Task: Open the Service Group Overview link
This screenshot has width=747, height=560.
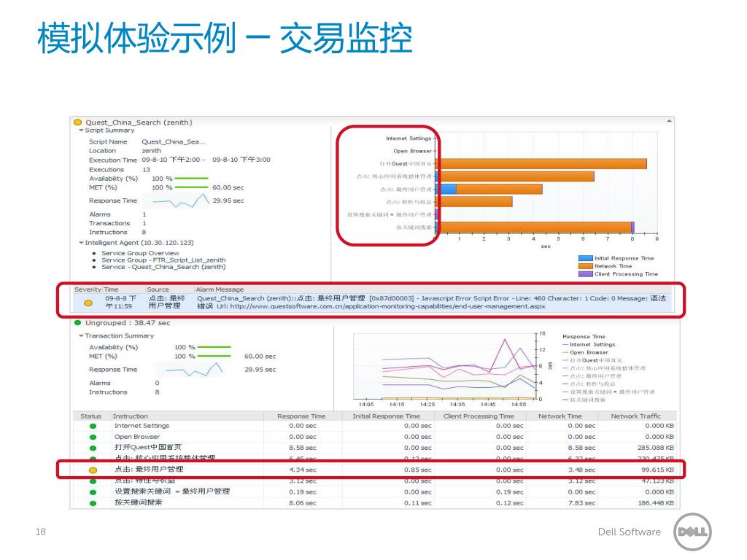Action: click(x=140, y=253)
